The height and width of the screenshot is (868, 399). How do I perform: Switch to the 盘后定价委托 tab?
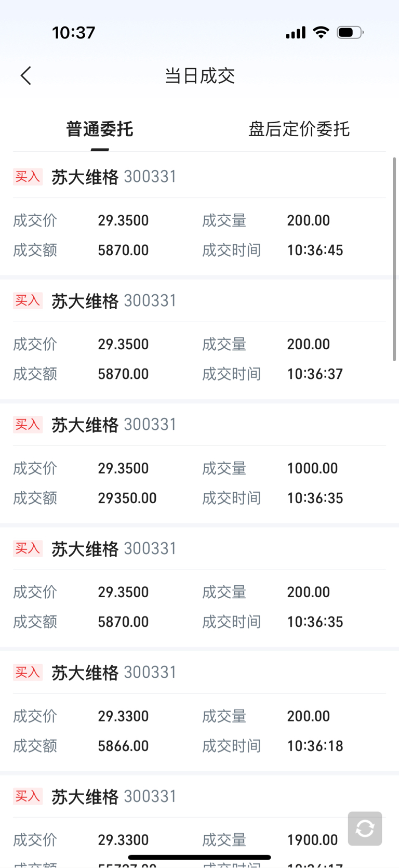[299, 129]
